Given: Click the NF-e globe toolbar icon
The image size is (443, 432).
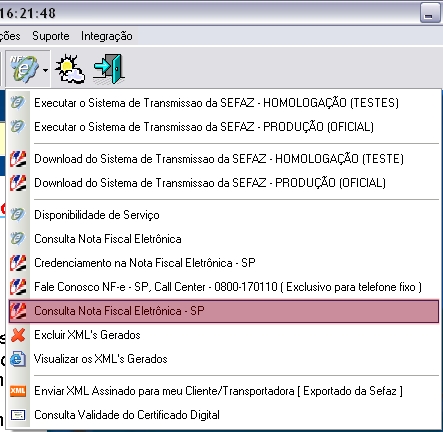Looking at the screenshot, I should coord(23,69).
